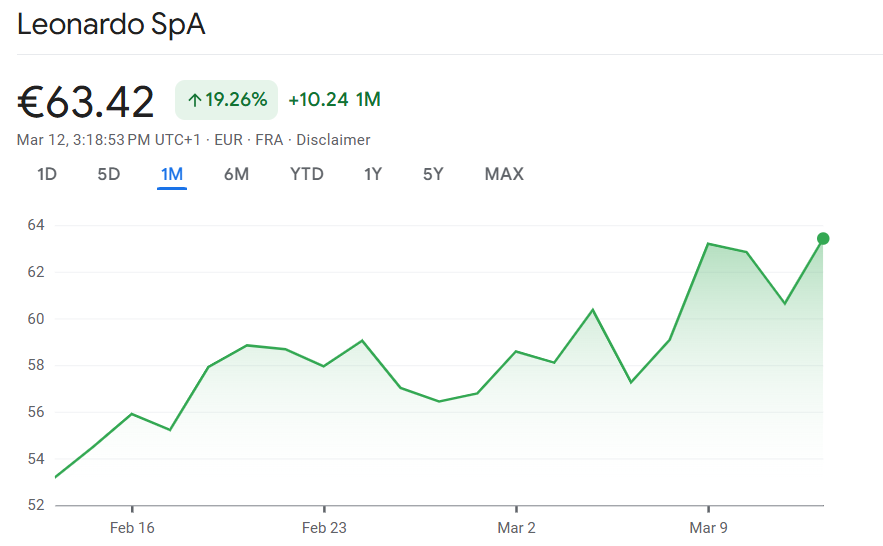This screenshot has width=883, height=546.
Task: Switch to the 5D range tab
Action: coord(108,174)
